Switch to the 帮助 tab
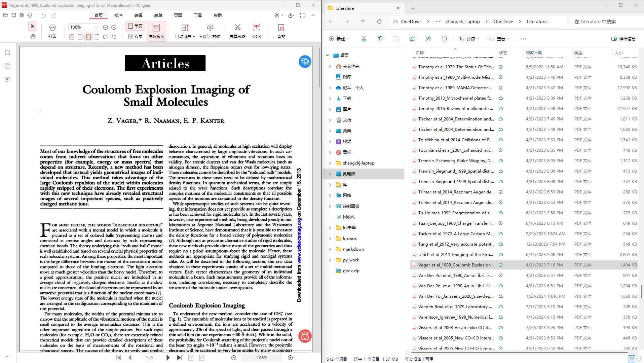Viewport: 644px width, 363px height. [218, 15]
